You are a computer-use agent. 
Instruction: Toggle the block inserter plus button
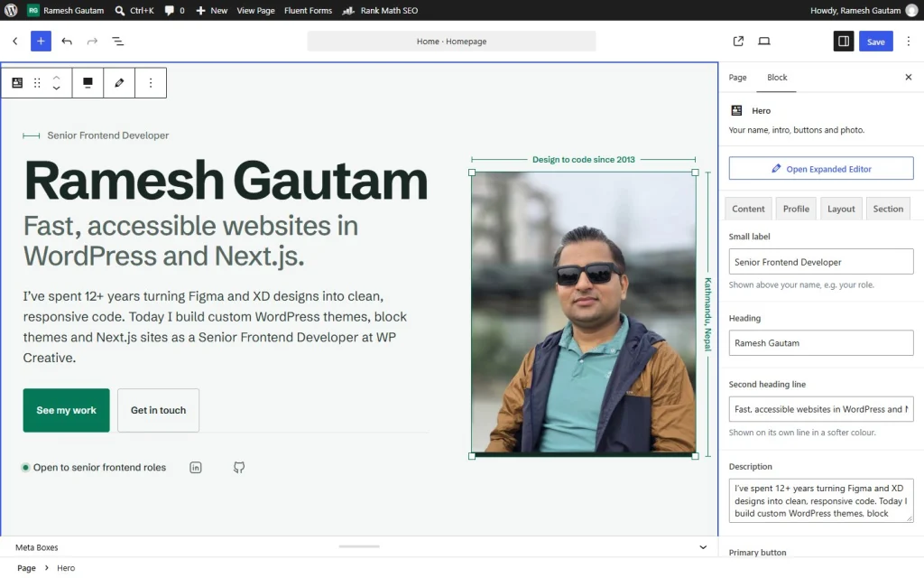[41, 41]
